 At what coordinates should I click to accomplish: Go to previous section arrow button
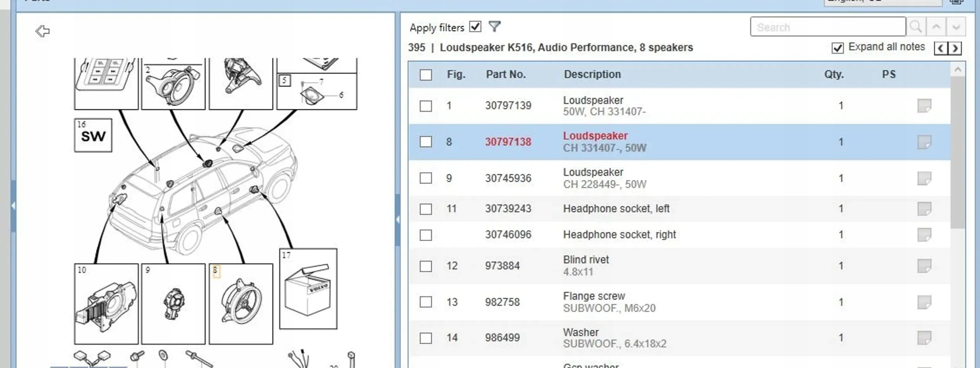coord(941,48)
